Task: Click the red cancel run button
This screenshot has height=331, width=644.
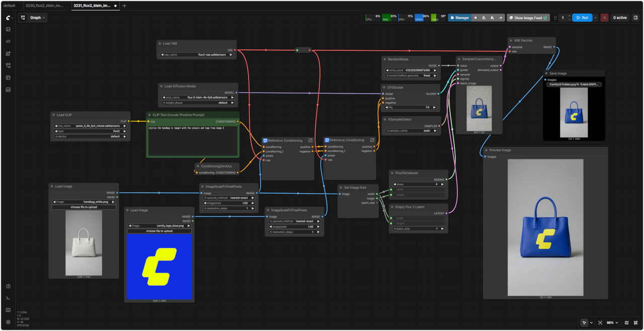Action: pos(604,18)
